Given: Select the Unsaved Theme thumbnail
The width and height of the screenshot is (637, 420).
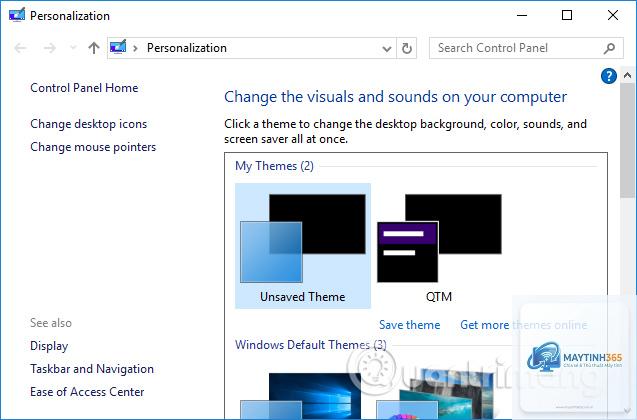Looking at the screenshot, I should (x=303, y=246).
